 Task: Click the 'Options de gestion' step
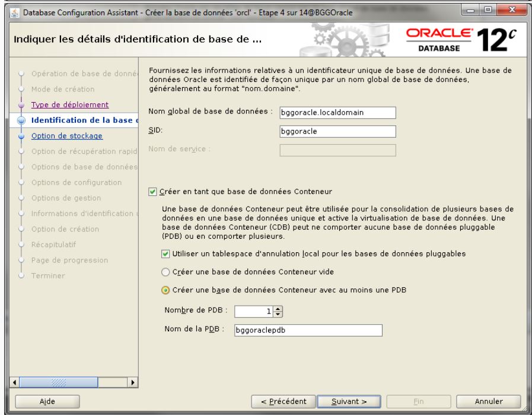[x=66, y=198]
